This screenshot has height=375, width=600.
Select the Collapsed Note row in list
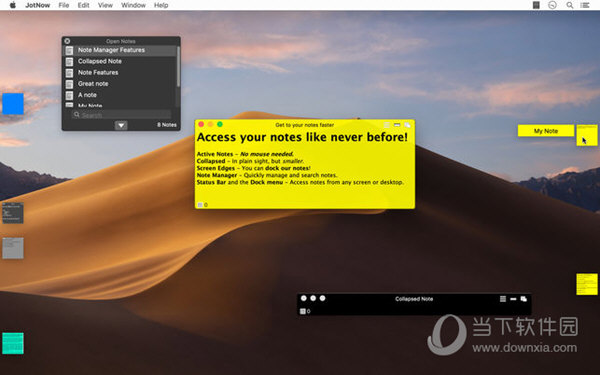(120, 61)
